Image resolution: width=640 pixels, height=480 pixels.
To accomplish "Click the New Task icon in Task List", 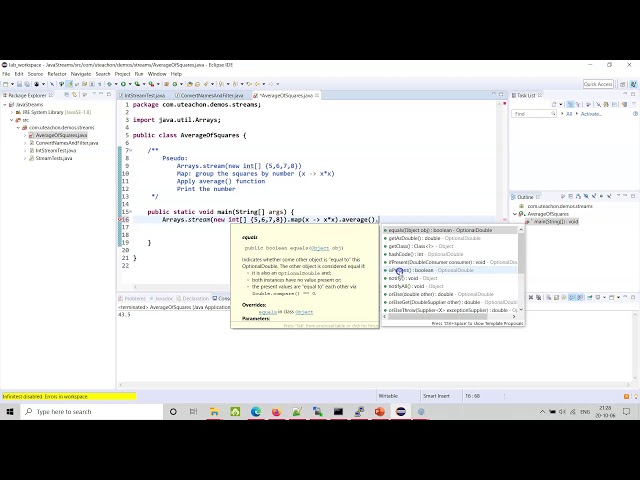I will click(554, 104).
